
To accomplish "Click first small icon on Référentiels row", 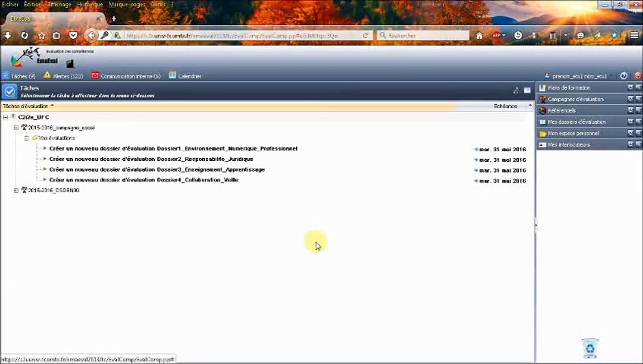I will [x=630, y=110].
